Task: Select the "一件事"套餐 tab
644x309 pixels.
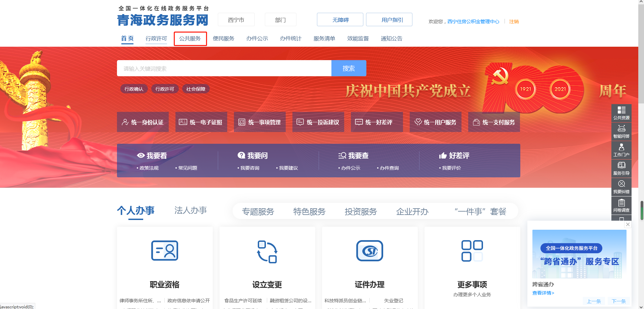Action: tap(480, 212)
